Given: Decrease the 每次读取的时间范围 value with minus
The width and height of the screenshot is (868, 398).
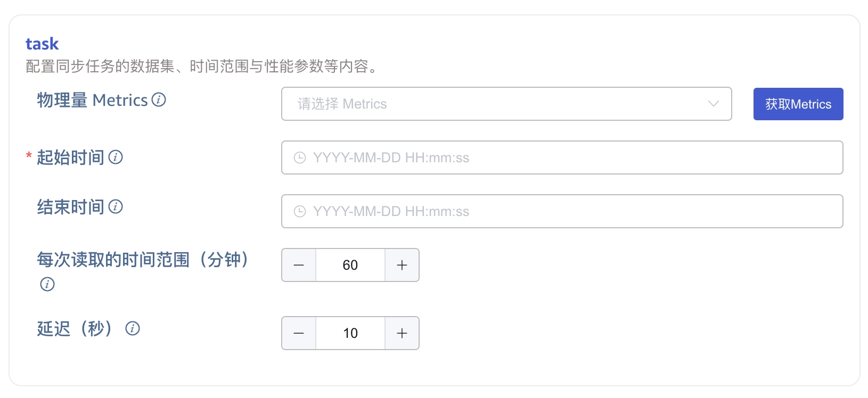Looking at the screenshot, I should point(299,265).
